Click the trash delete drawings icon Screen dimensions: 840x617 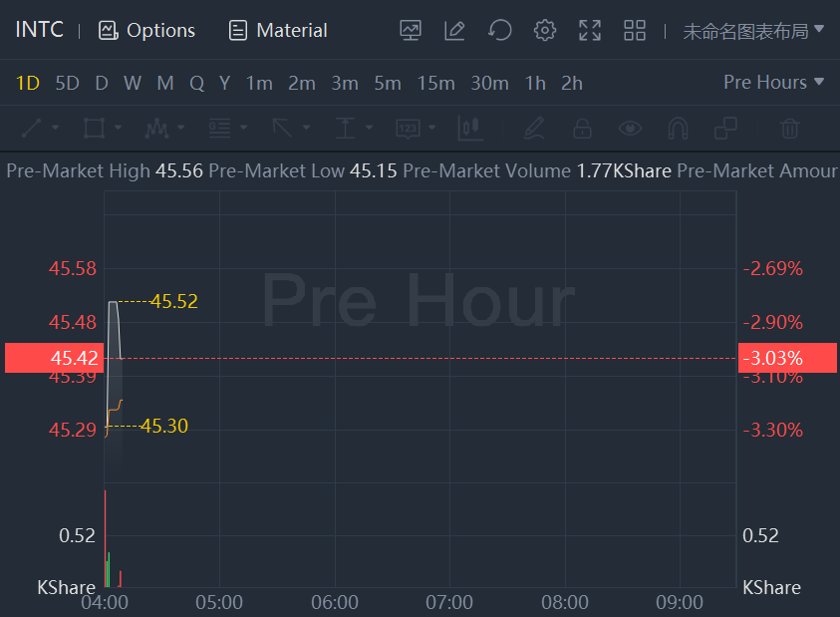[x=789, y=129]
